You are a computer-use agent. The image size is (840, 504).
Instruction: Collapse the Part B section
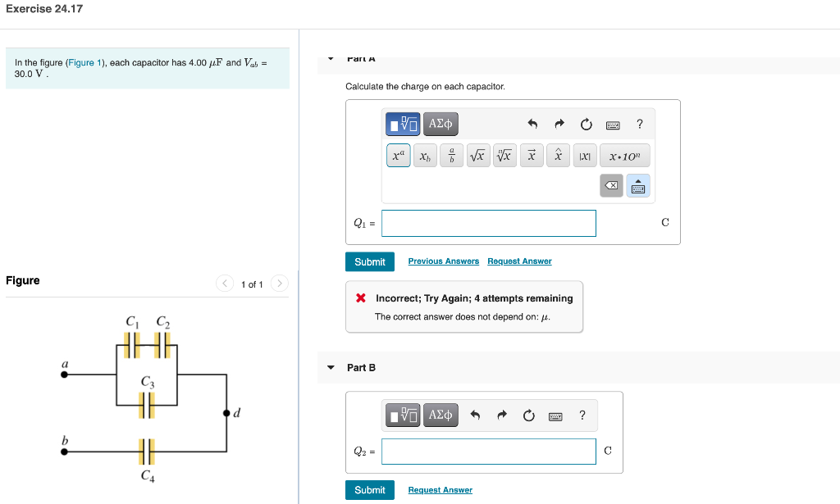click(331, 368)
